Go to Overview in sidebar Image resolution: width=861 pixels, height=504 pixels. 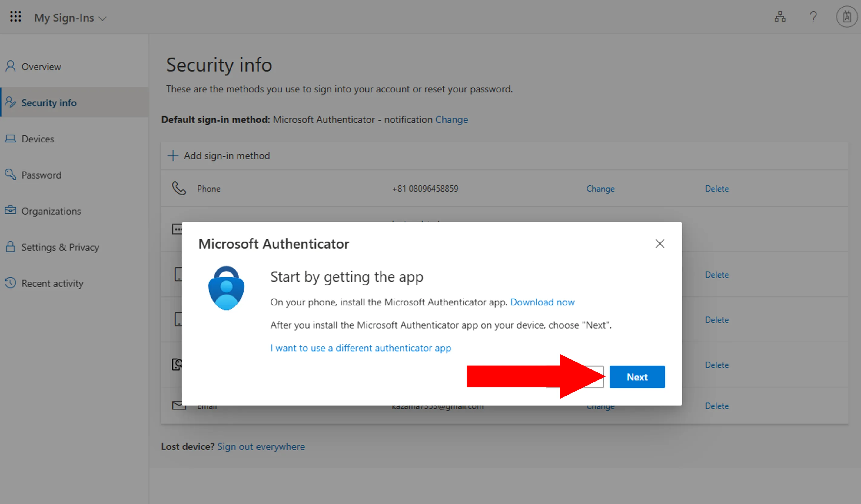click(x=41, y=67)
